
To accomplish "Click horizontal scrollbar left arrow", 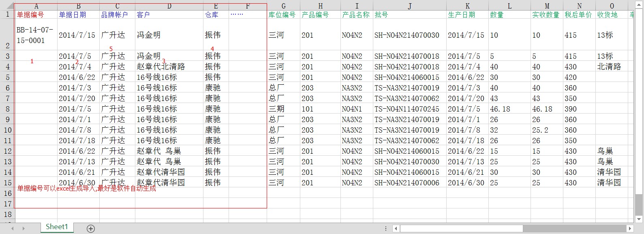I will [396, 229].
